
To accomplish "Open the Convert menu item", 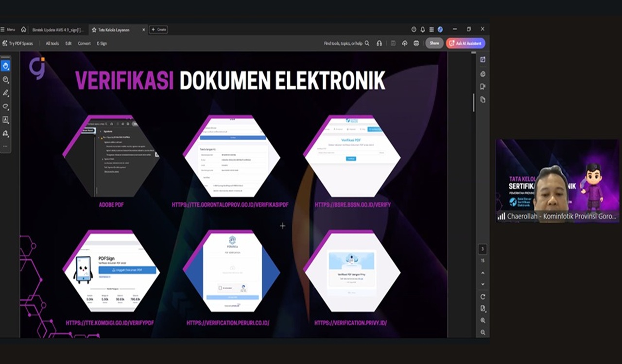I will click(84, 43).
